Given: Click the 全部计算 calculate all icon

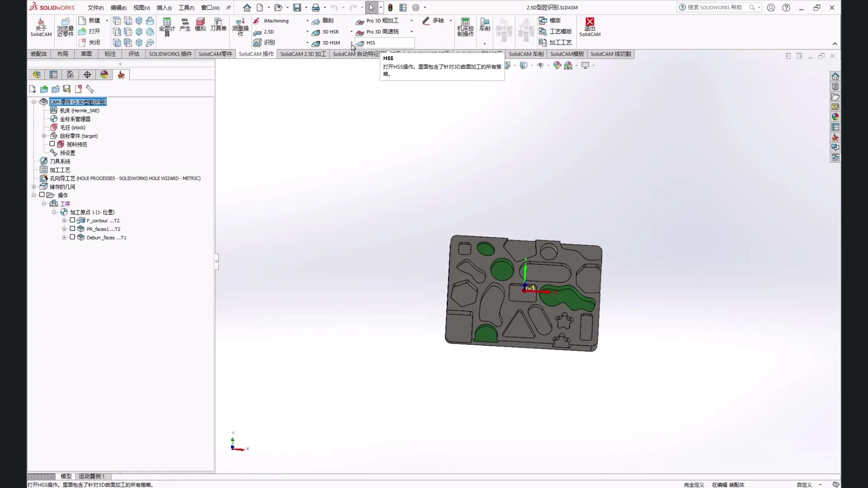Looking at the screenshot, I should point(167,26).
